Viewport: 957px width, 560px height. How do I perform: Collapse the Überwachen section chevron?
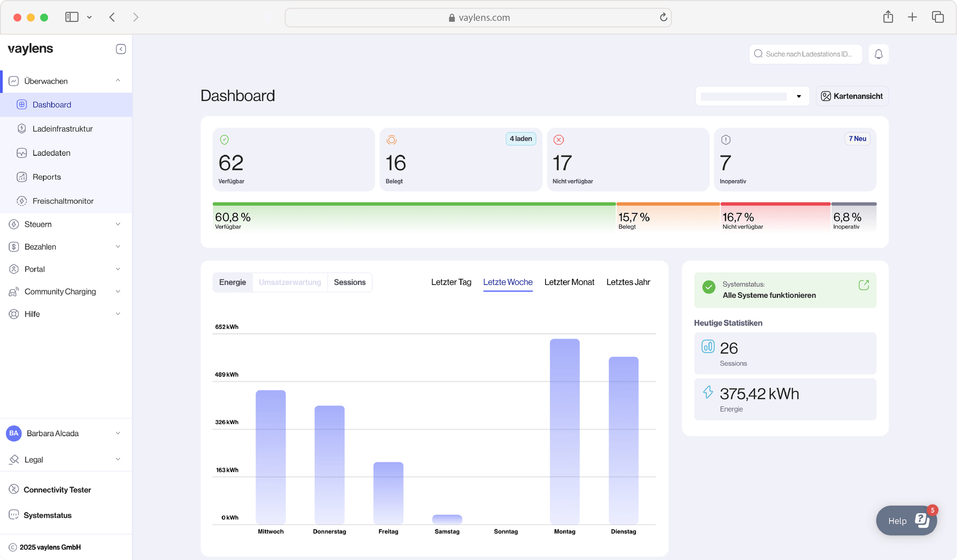pyautogui.click(x=118, y=80)
